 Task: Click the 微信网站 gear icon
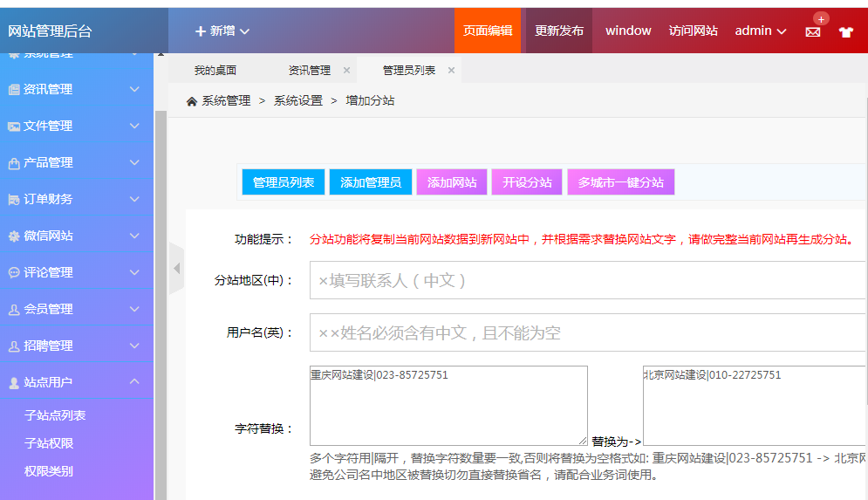click(x=14, y=236)
